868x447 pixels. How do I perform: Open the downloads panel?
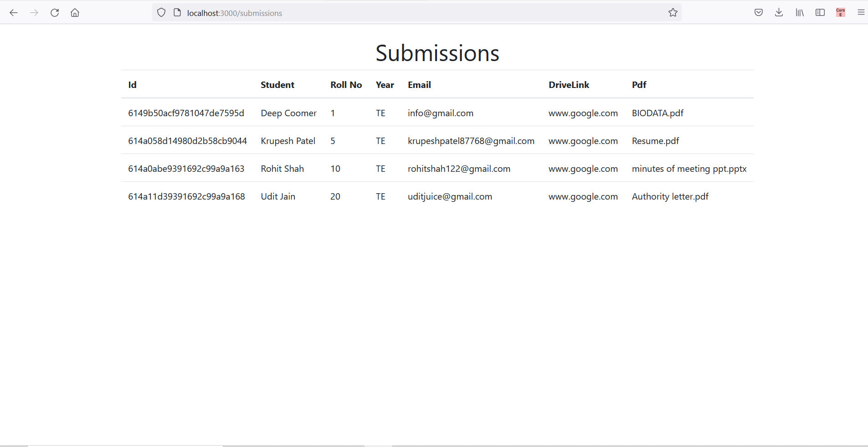point(779,12)
